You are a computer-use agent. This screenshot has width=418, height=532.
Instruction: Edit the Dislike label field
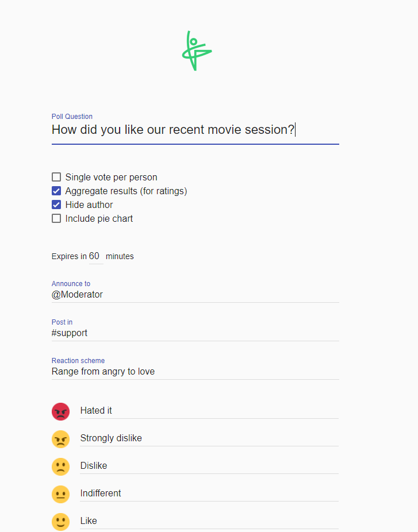209,466
